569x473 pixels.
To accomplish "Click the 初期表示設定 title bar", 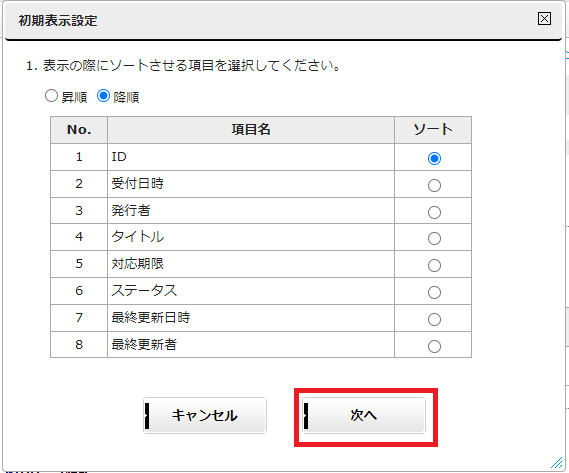I will point(283,20).
